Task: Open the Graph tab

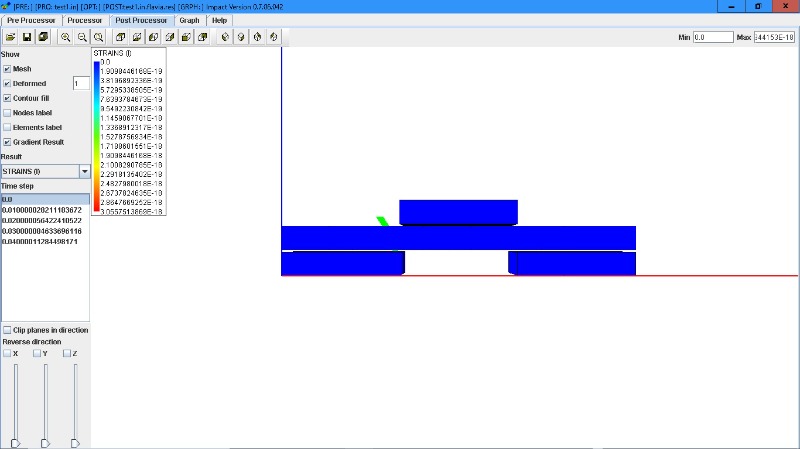Action: click(x=189, y=20)
